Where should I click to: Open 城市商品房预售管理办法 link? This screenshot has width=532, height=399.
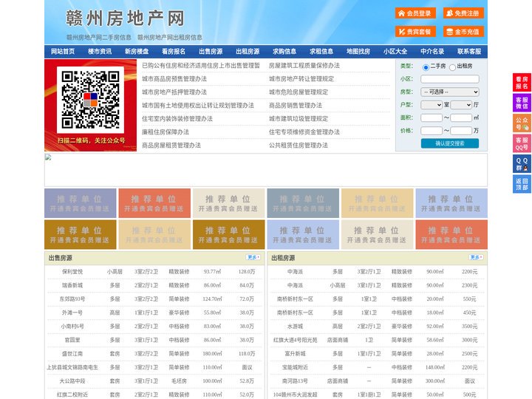[174, 79]
